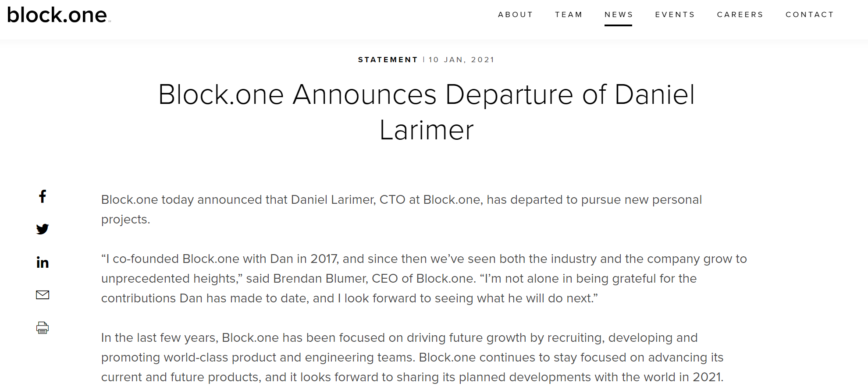Image resolution: width=868 pixels, height=390 pixels.
Task: Open the Contact page
Action: click(809, 14)
